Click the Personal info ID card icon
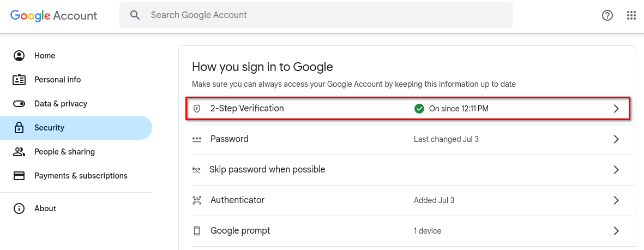 (19, 80)
